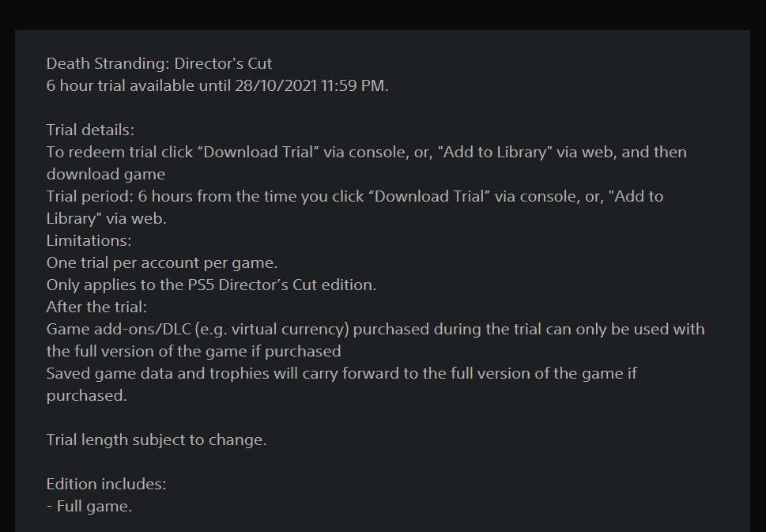The image size is (766, 532).
Task: Click the PS5 Director's Cut edition line
Action: (x=211, y=285)
